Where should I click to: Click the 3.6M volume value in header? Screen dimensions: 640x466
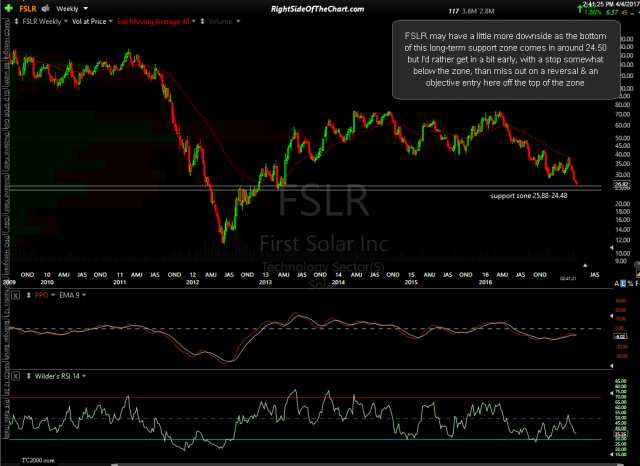(469, 11)
